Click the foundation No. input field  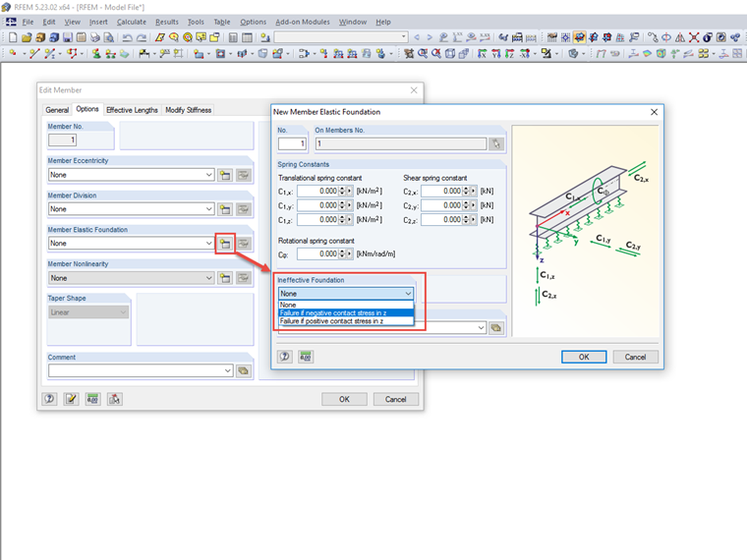point(292,143)
